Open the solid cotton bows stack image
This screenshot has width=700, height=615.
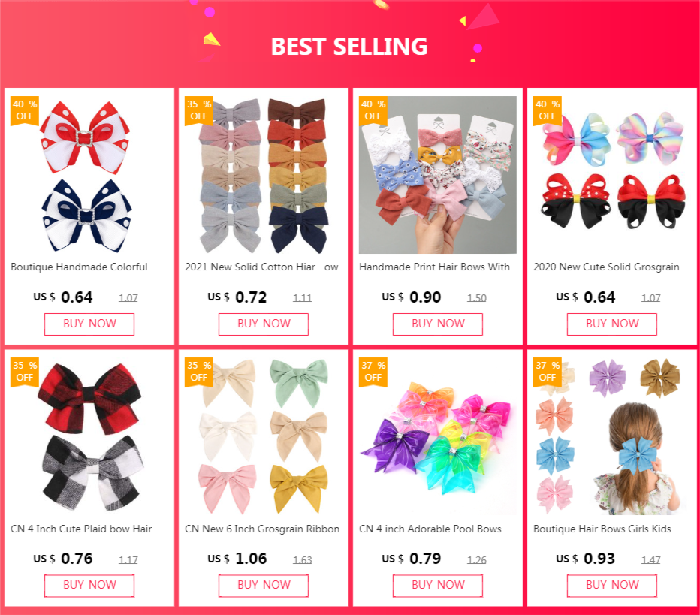point(264,175)
